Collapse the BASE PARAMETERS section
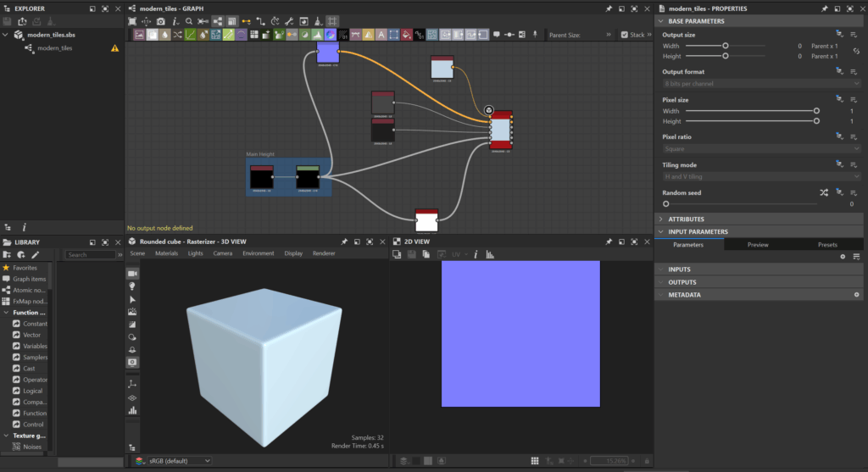This screenshot has height=472, width=868. [759, 21]
